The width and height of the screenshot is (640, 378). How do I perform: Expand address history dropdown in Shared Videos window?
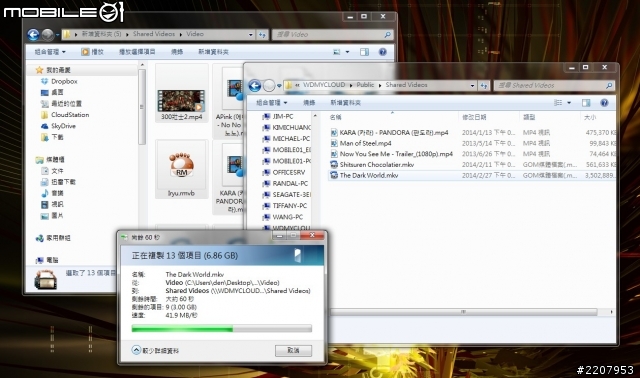[x=472, y=85]
